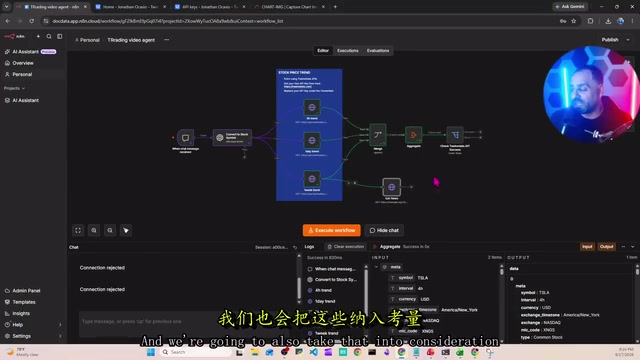The image size is (640, 360).
Task: Click the Clear execution button
Action: (345, 247)
